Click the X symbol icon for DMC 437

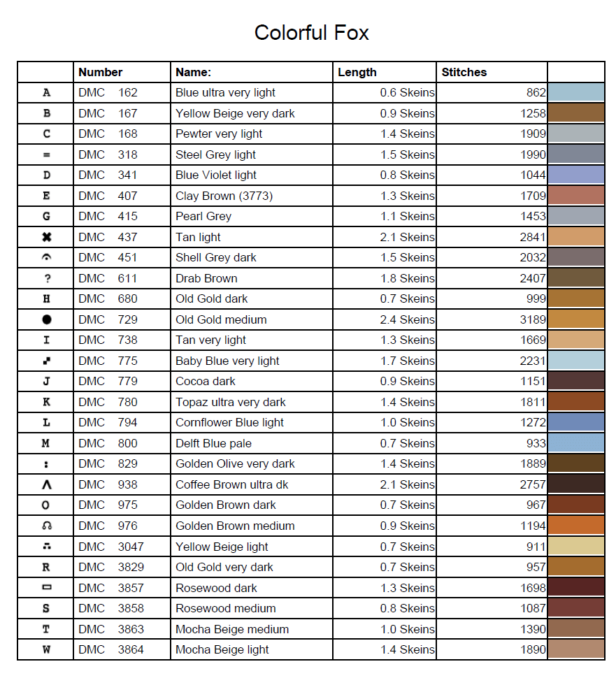tap(46, 238)
